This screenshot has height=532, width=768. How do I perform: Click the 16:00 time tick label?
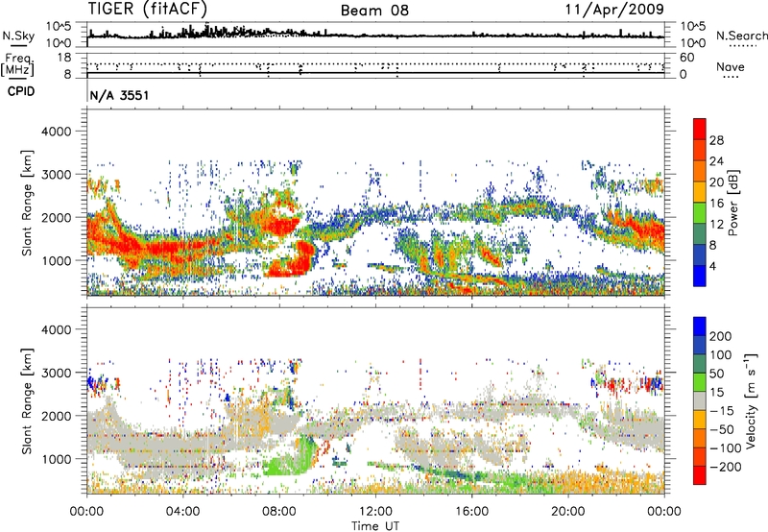[471, 512]
